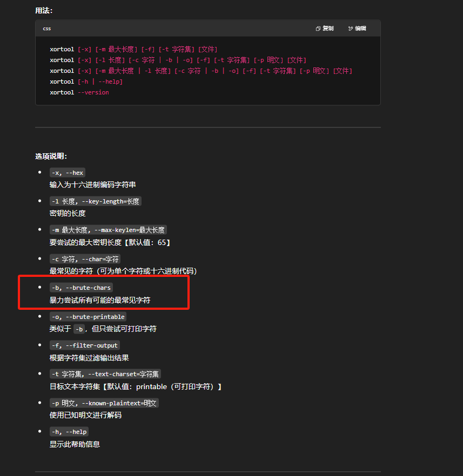The image size is (463, 476).
Task: Click the code line containing [-l 长度] [-c 字符
Action: coord(178,60)
